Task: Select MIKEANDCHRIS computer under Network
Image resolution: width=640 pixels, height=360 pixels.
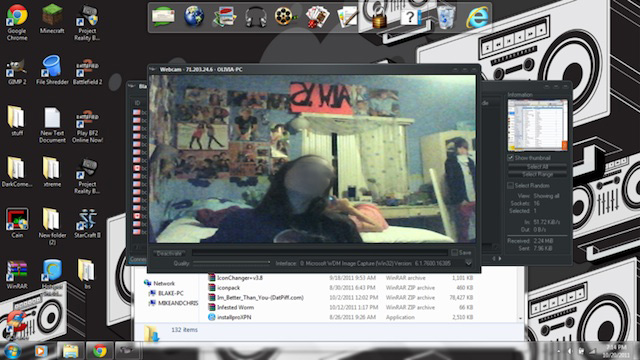Action: [x=174, y=303]
